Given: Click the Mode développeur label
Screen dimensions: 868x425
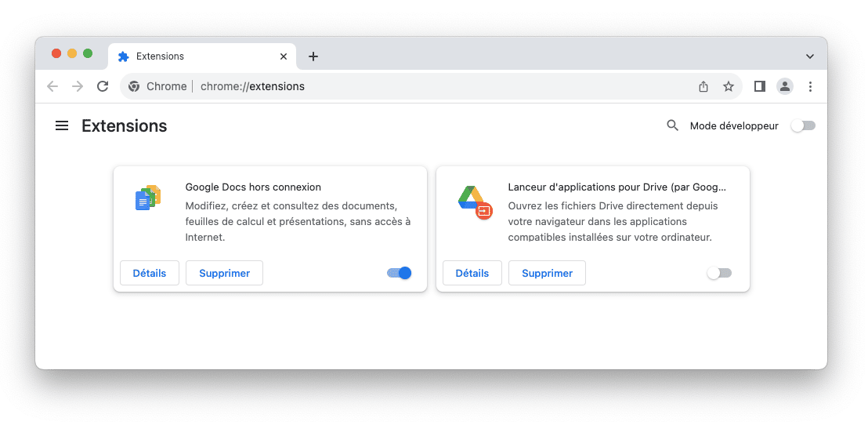Looking at the screenshot, I should pos(734,125).
